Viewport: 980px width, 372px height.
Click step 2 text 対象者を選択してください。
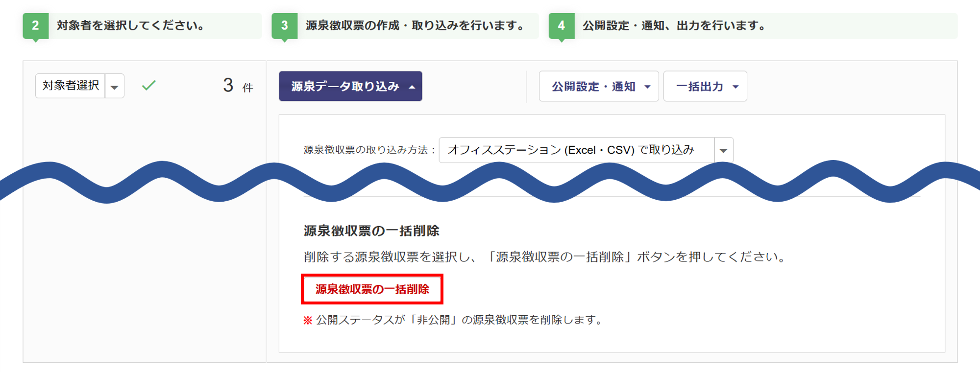point(132,25)
